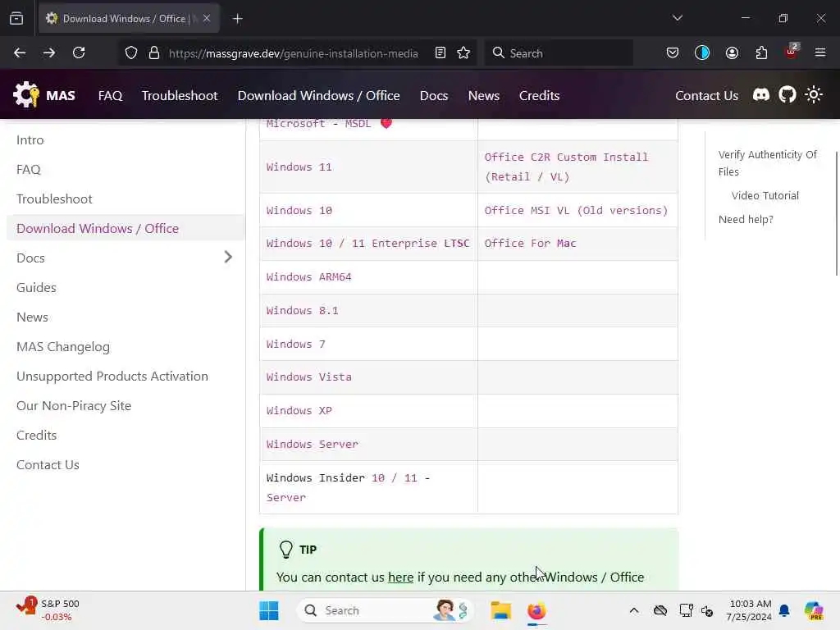Open Contact Us in top navigation
Viewport: 840px width, 630px height.
coord(706,95)
